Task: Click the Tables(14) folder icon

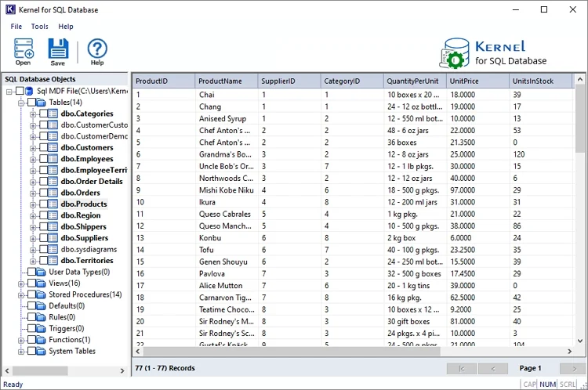Action: tap(42, 103)
